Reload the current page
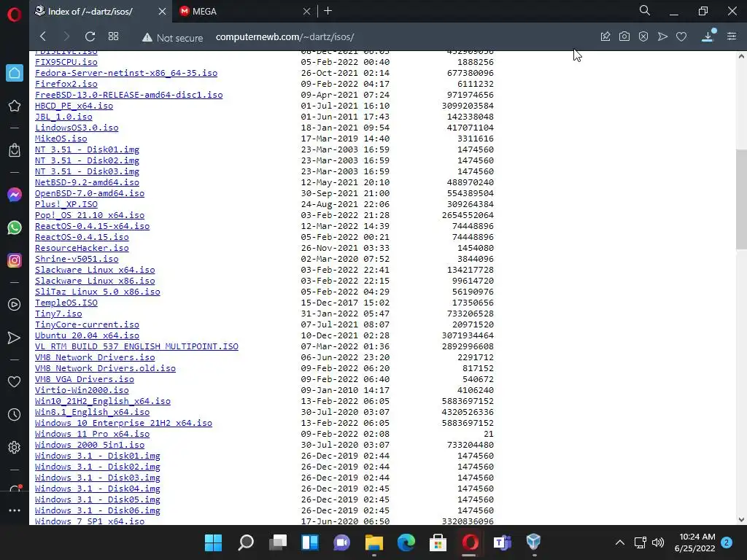747x560 pixels. tap(90, 36)
